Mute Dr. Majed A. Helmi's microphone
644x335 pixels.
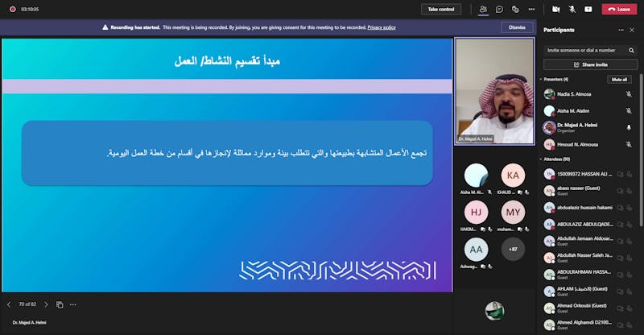(629, 127)
